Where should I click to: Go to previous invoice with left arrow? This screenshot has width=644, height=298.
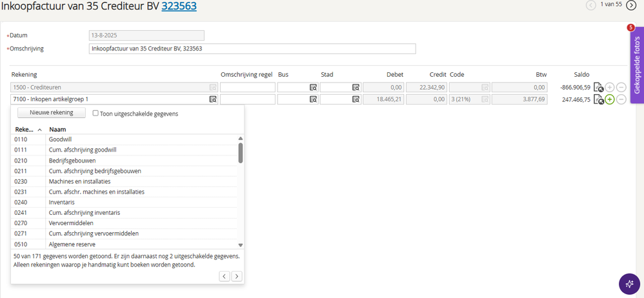591,5
